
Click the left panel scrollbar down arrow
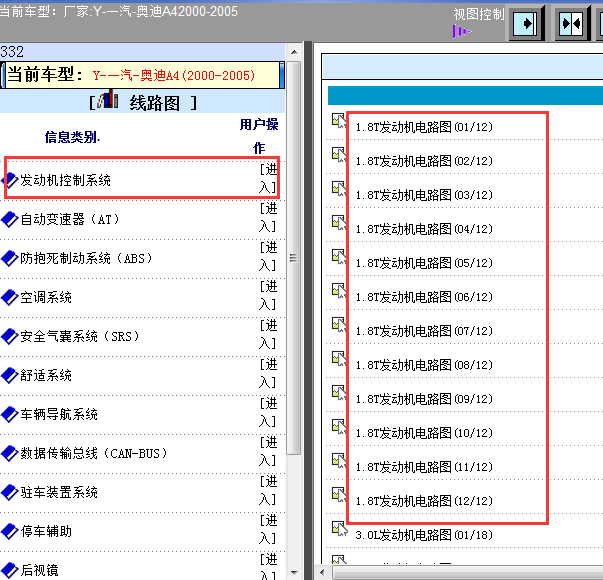tap(294, 573)
